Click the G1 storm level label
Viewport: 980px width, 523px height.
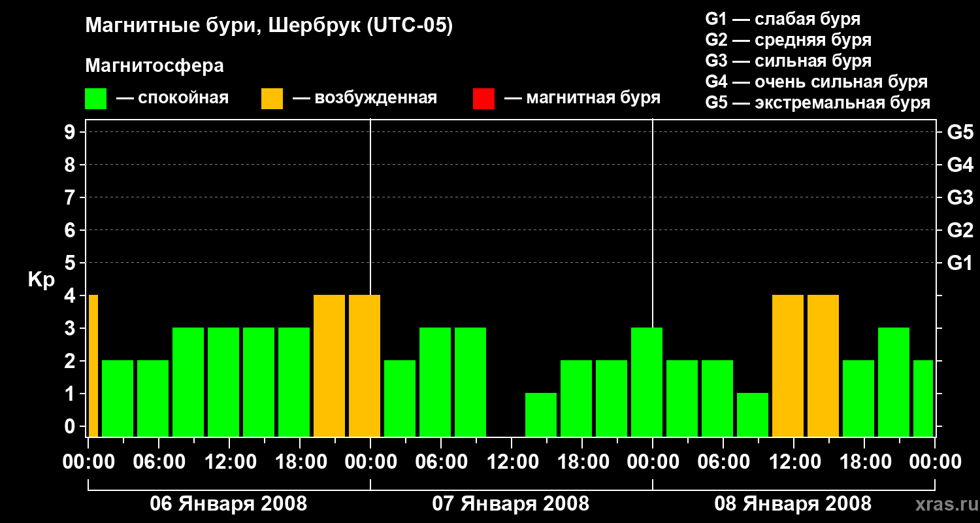point(960,263)
